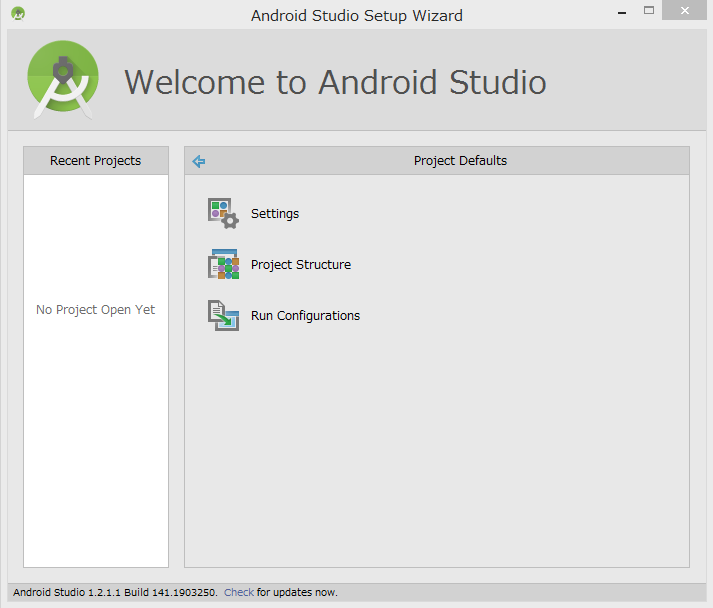Click the Project Defaults panel title
Image resolution: width=713 pixels, height=608 pixels.
[460, 161]
